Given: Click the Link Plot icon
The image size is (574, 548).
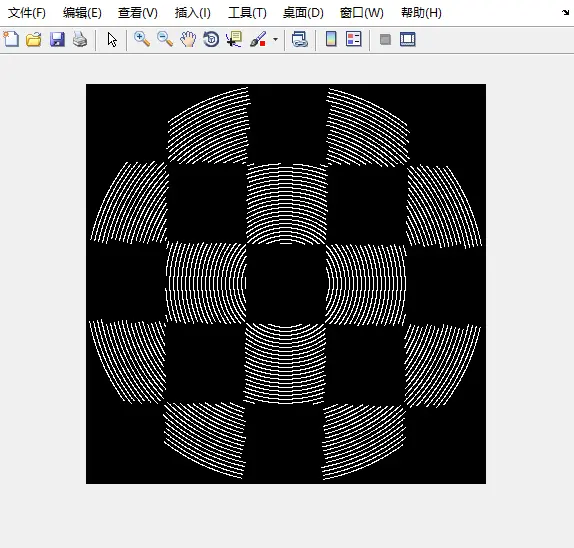Looking at the screenshot, I should pyautogui.click(x=299, y=39).
